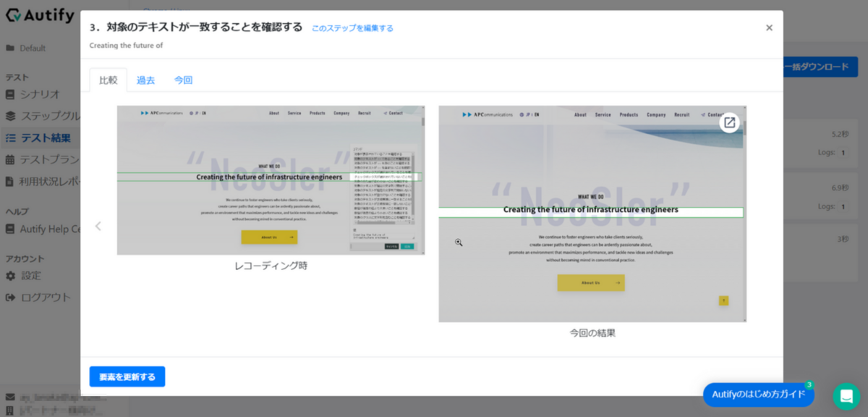868x417 pixels.
Task: Open ステップグループ in the sidebar
Action: pos(43,116)
